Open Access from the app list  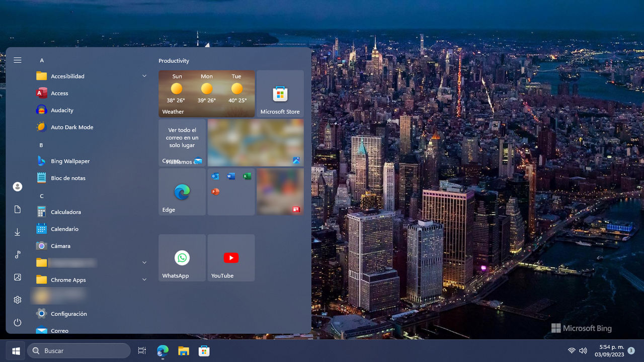tap(92, 93)
